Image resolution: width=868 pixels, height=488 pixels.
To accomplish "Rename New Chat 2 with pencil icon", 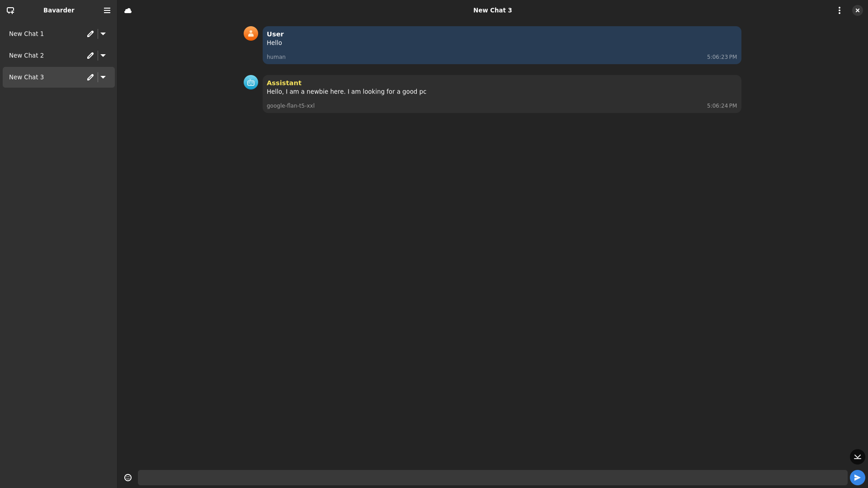I will coord(90,56).
